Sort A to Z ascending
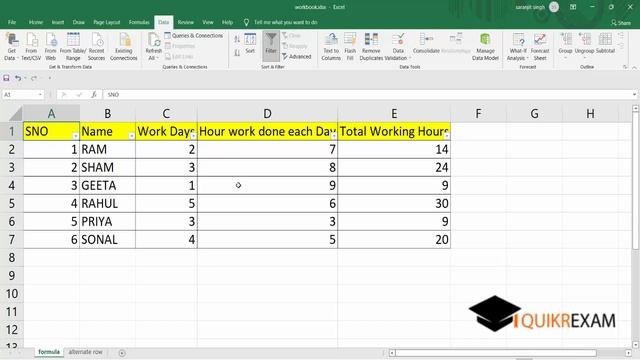The height and width of the screenshot is (360, 640). [237, 40]
